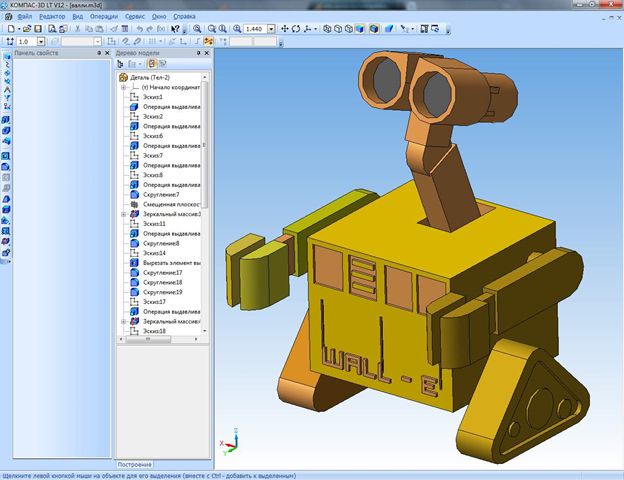Select the Pan (move view) tool
This screenshot has width=624, height=480.
(285, 29)
